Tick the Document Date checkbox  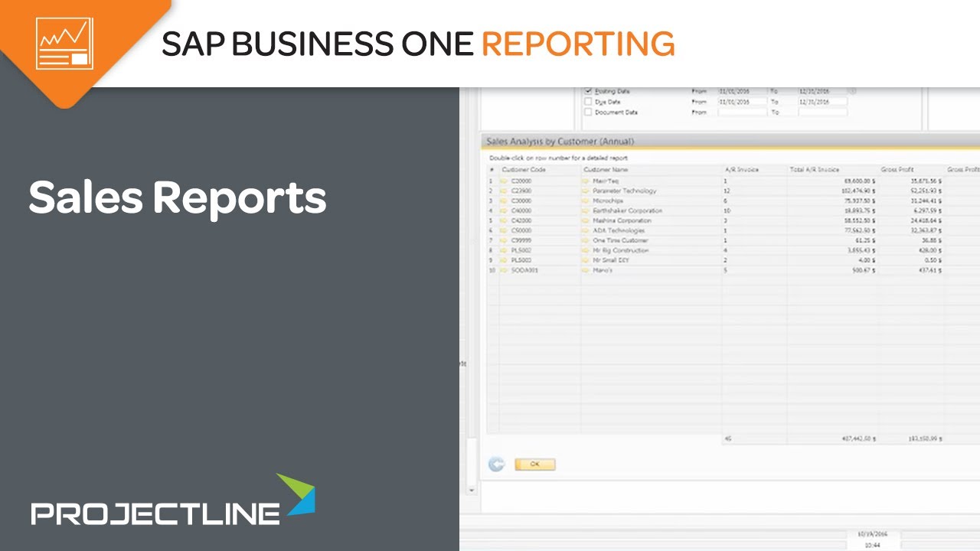[588, 112]
